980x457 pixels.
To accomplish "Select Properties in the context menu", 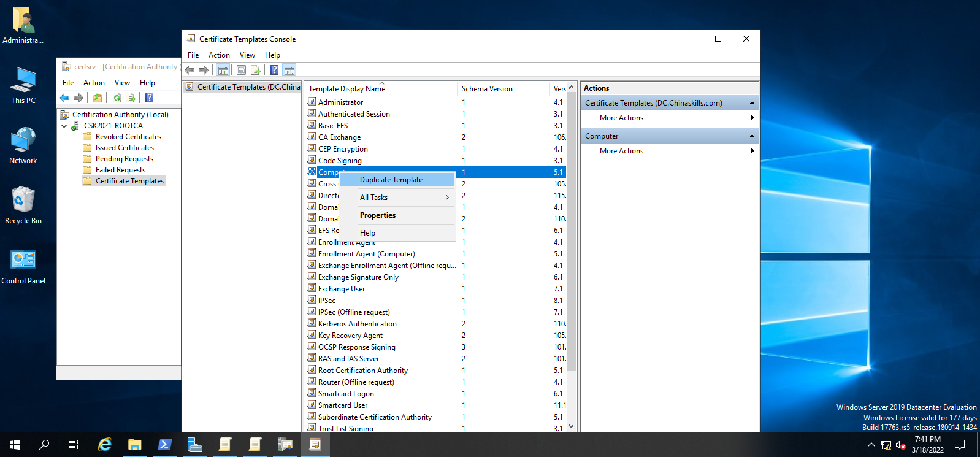I will click(x=378, y=215).
